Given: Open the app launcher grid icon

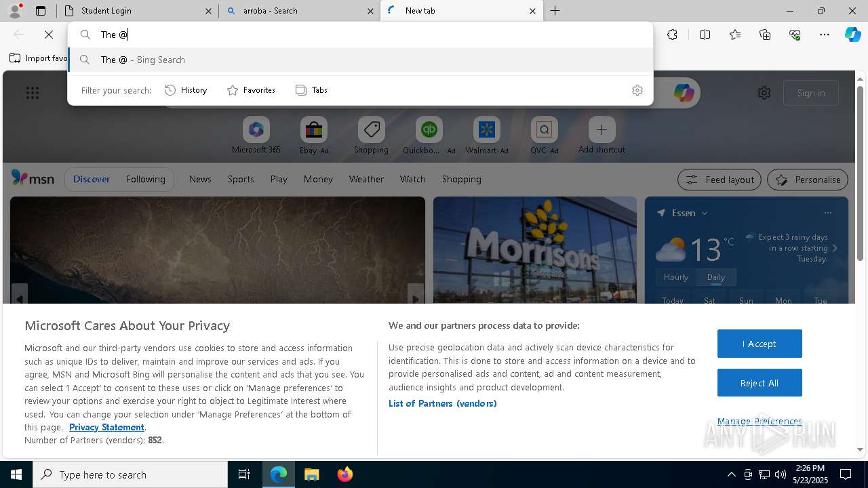Looking at the screenshot, I should [33, 93].
